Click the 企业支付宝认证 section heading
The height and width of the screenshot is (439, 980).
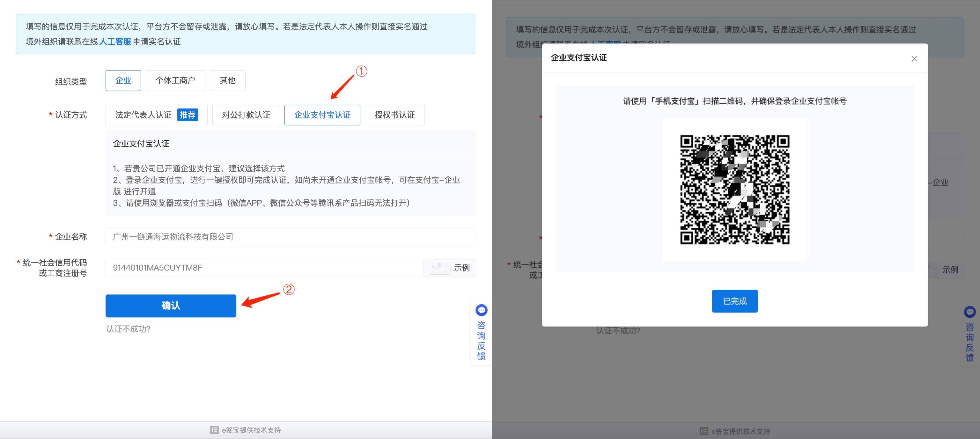(141, 144)
